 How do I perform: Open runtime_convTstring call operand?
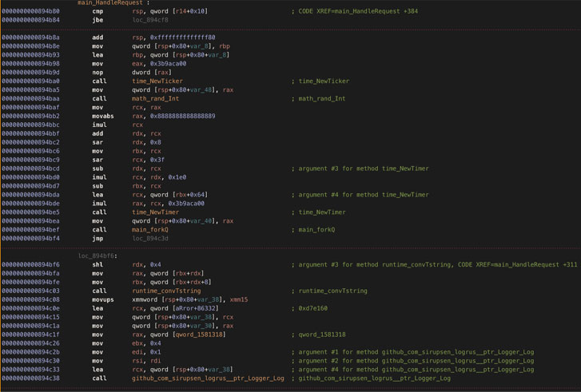pos(166,291)
